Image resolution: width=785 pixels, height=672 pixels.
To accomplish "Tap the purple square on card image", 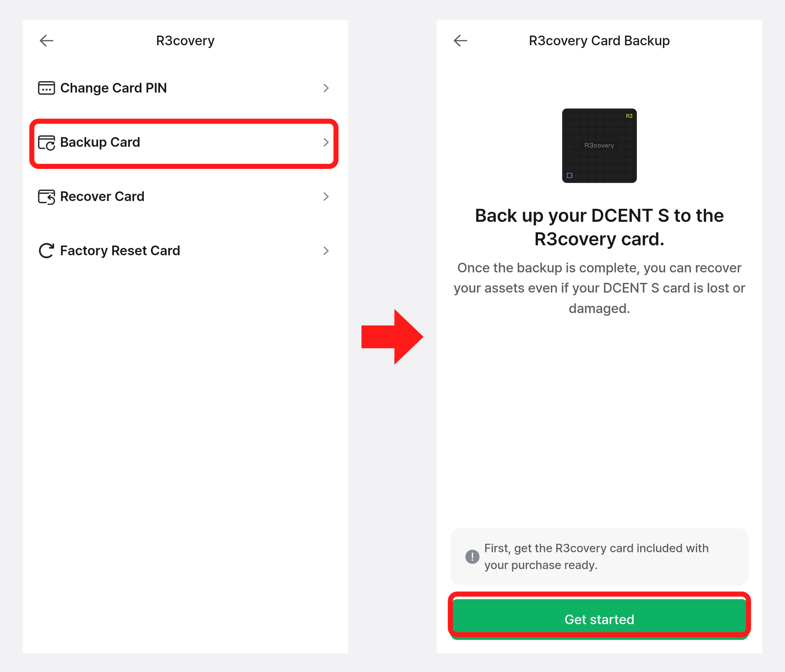I will pyautogui.click(x=569, y=175).
